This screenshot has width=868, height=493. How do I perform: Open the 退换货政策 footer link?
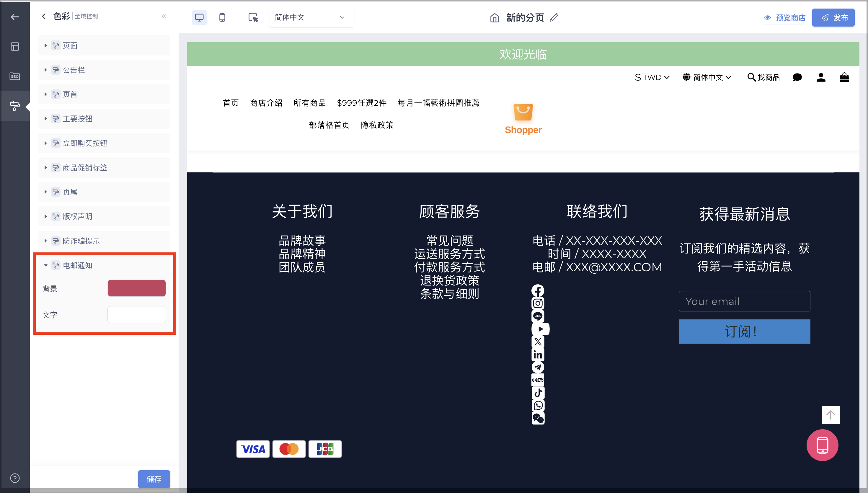450,280
